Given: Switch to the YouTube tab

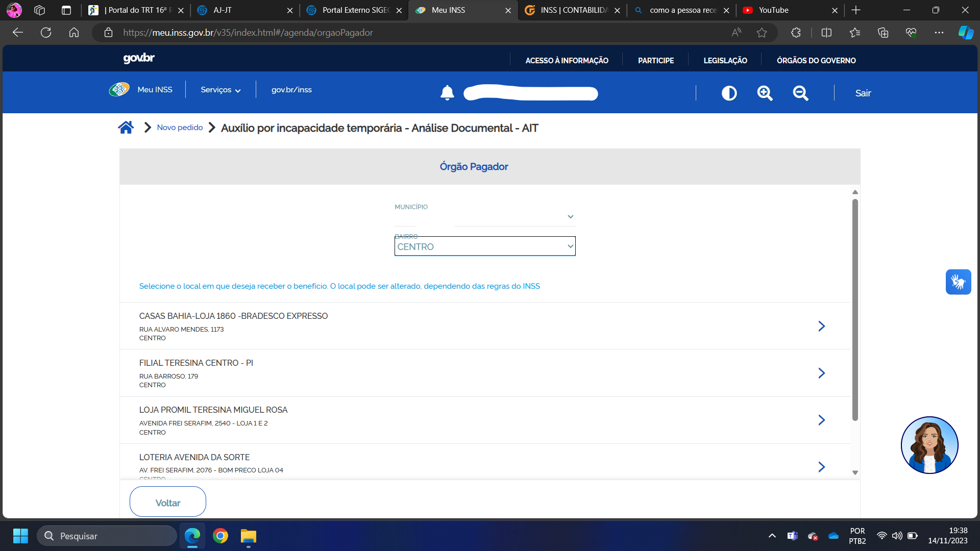Looking at the screenshot, I should (x=790, y=10).
